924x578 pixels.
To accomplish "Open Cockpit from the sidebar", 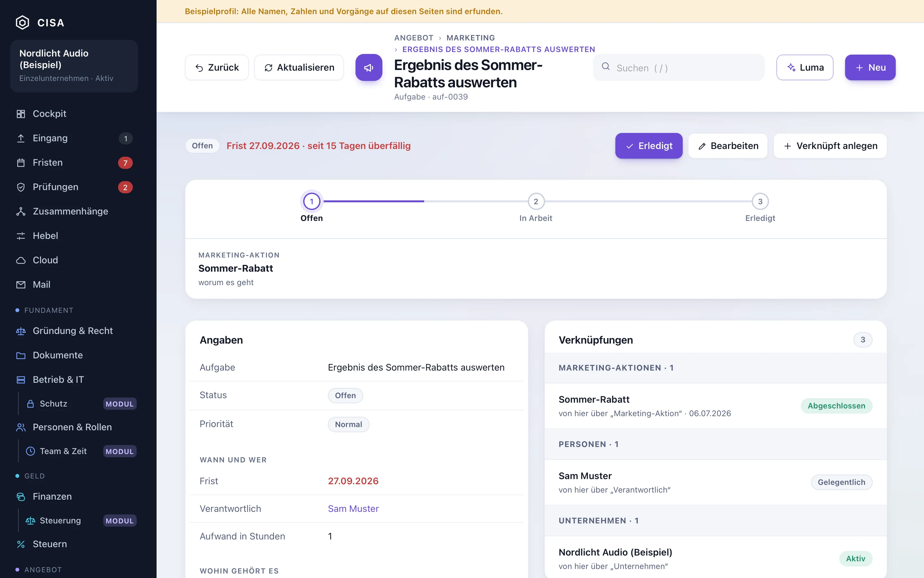I will (74, 114).
